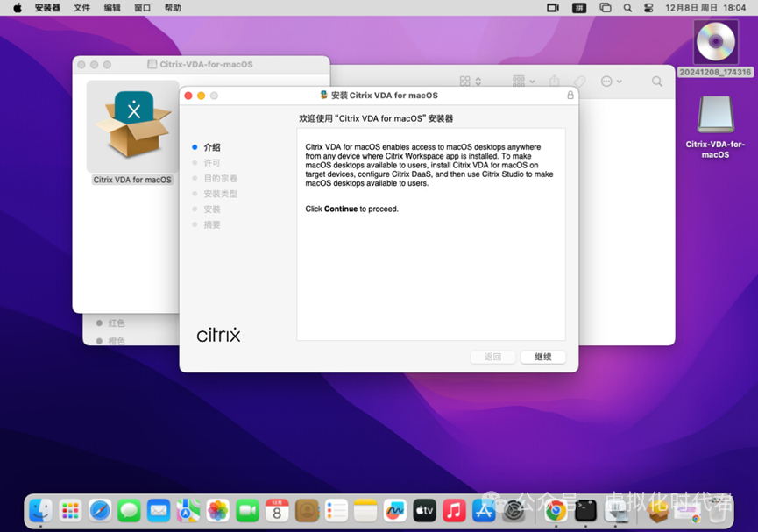The height and width of the screenshot is (532, 758).
Task: Click the Share icon in the Finder toolbar
Action: (554, 81)
